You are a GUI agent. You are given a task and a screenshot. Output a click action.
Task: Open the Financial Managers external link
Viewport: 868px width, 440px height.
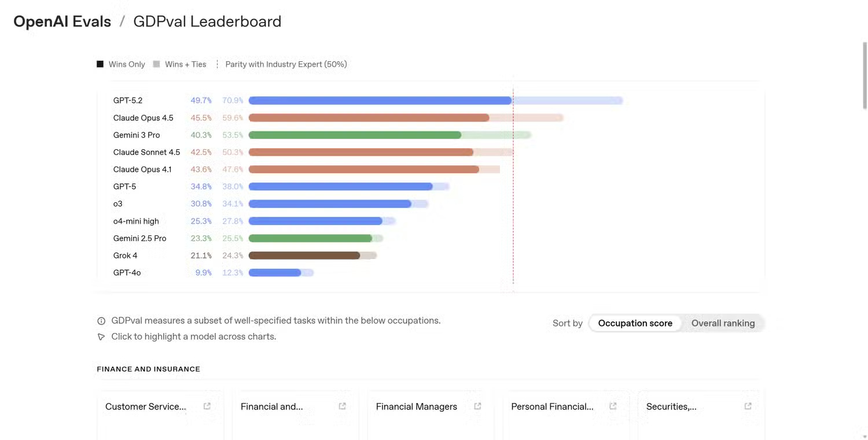point(477,406)
